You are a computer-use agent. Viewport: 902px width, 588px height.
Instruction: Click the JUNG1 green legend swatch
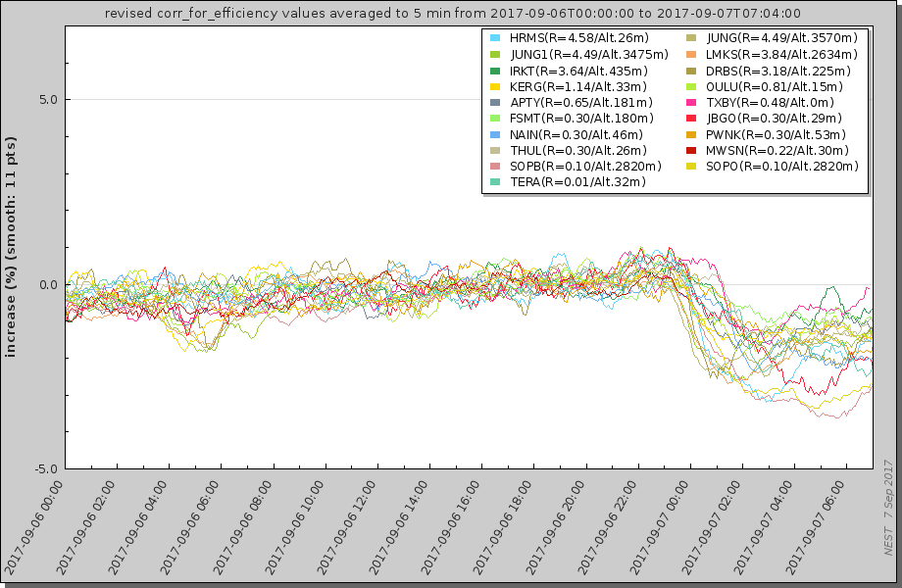(496, 55)
